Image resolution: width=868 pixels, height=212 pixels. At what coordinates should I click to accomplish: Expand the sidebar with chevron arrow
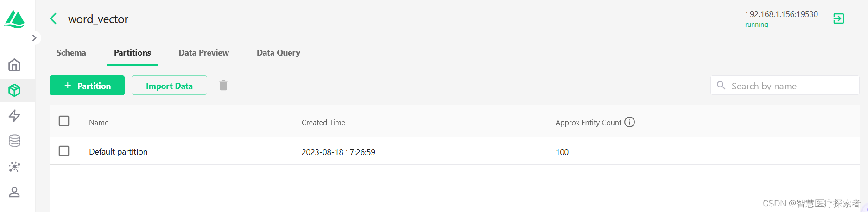(34, 38)
